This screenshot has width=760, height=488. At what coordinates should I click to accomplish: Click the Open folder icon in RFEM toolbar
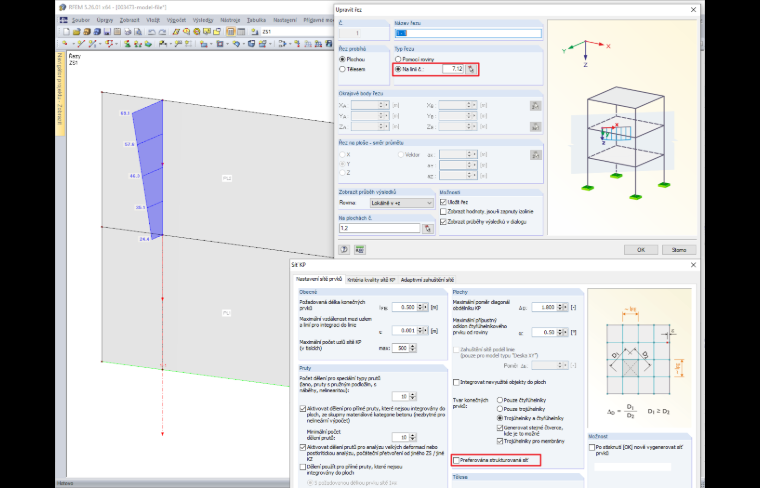pos(77,31)
